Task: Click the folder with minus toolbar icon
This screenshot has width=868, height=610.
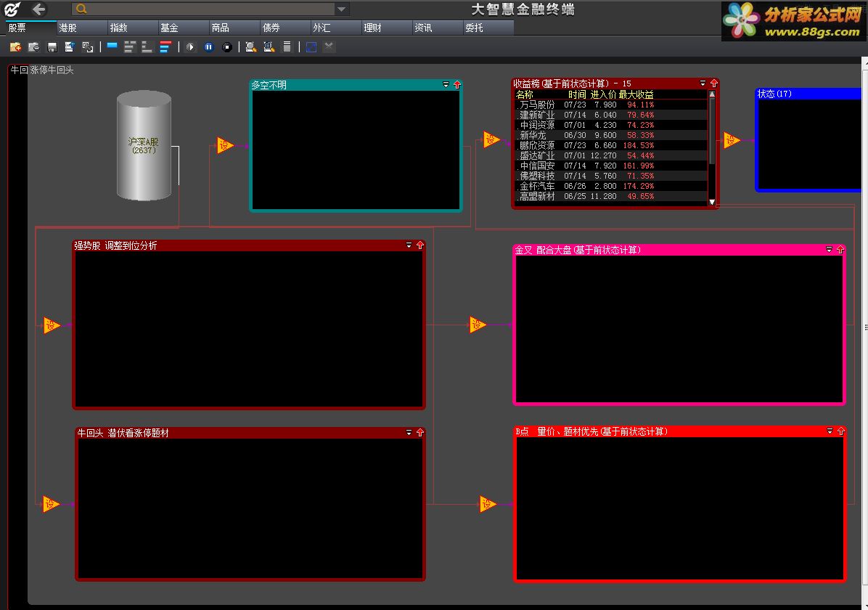Action: 34,47
